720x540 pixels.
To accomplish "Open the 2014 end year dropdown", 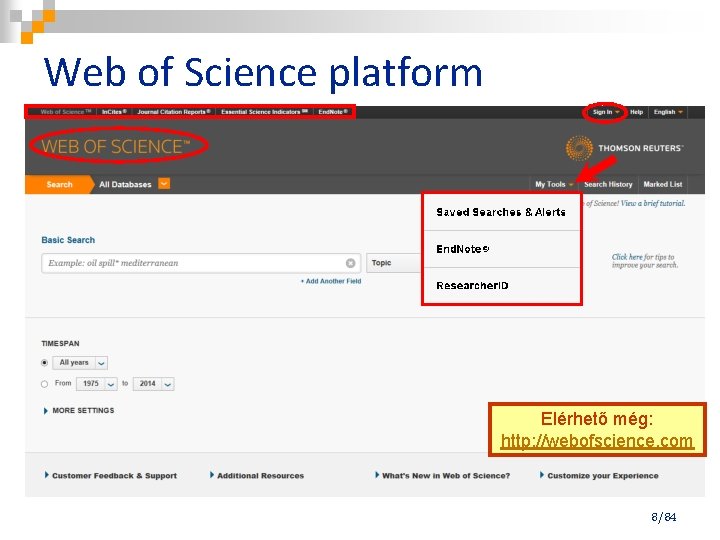I will [153, 384].
